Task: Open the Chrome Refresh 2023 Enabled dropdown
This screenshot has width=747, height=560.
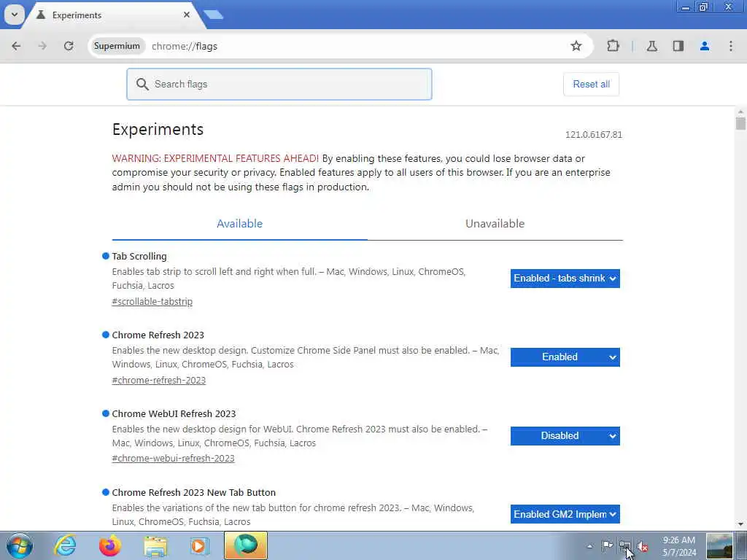Action: coord(565,357)
